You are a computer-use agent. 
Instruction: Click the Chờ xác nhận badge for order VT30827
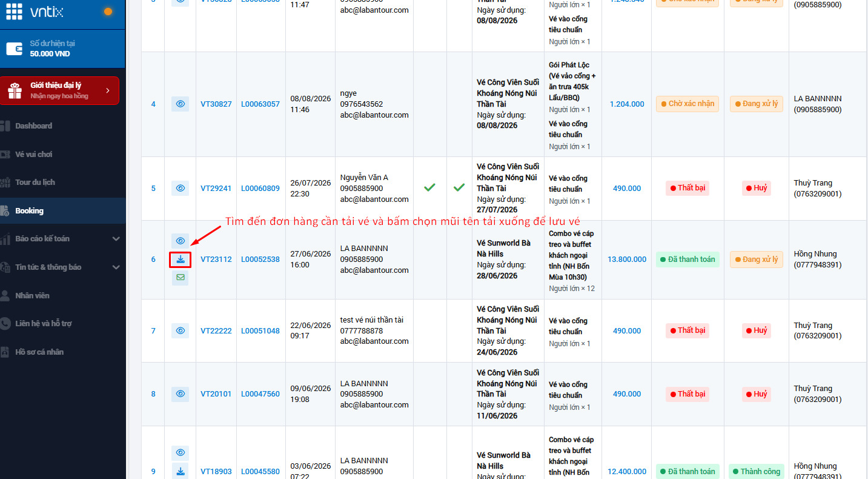coord(687,104)
